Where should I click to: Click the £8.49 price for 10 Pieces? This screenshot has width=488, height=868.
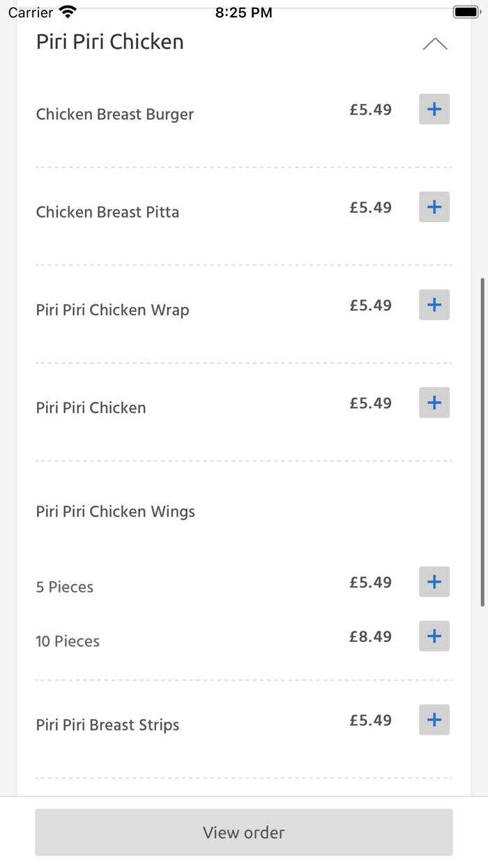[369, 636]
